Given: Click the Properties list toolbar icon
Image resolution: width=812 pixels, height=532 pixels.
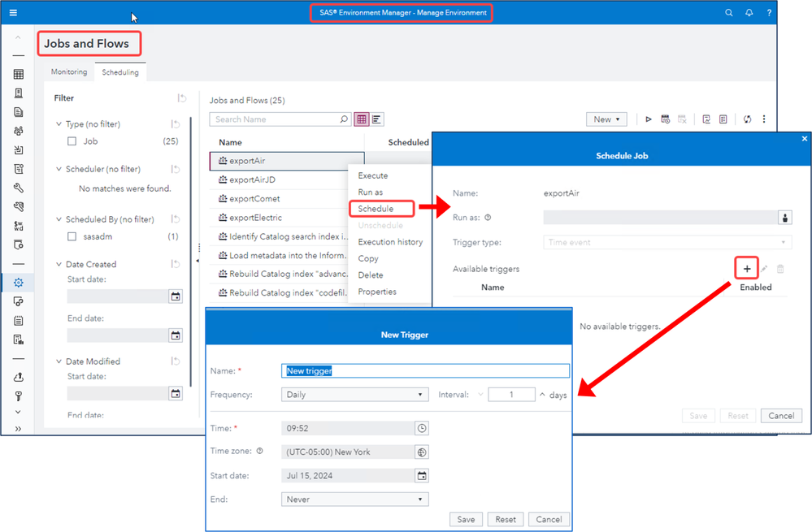Looking at the screenshot, I should 723,119.
